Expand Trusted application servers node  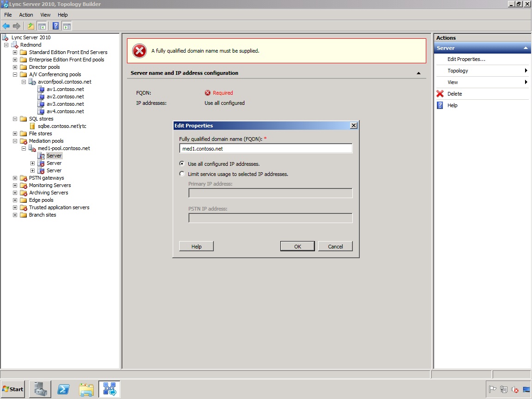tap(15, 208)
